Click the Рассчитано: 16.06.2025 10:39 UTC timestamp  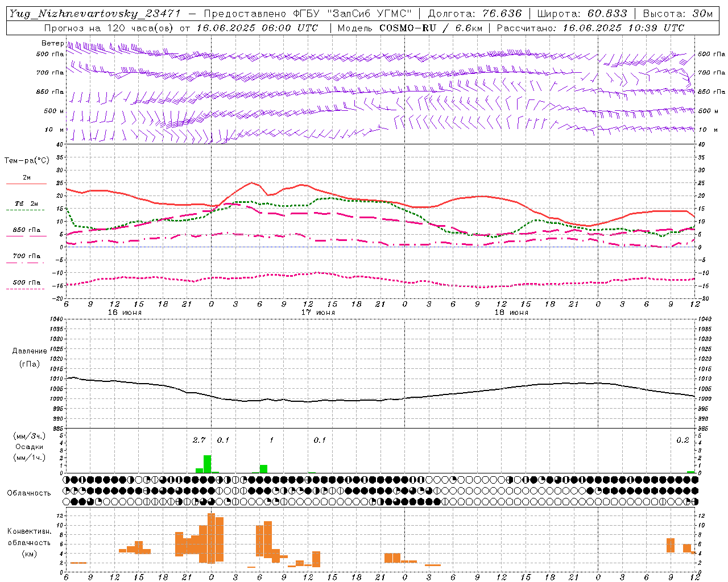590,28
